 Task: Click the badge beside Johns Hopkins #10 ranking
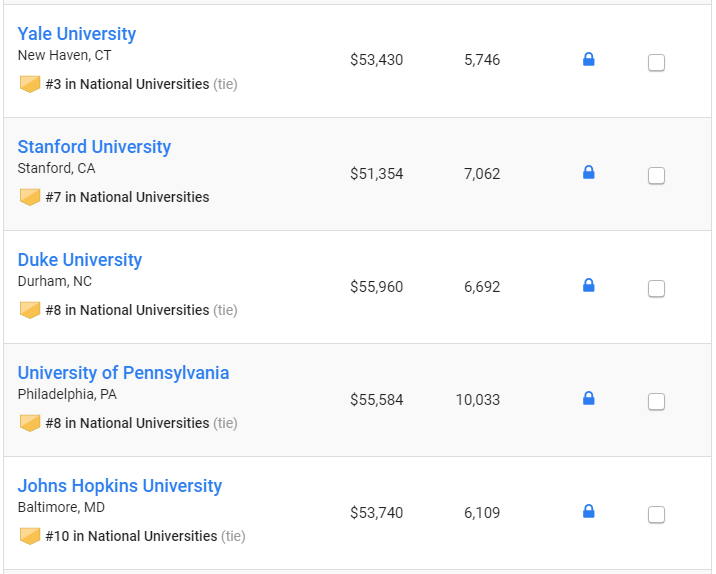click(30, 536)
